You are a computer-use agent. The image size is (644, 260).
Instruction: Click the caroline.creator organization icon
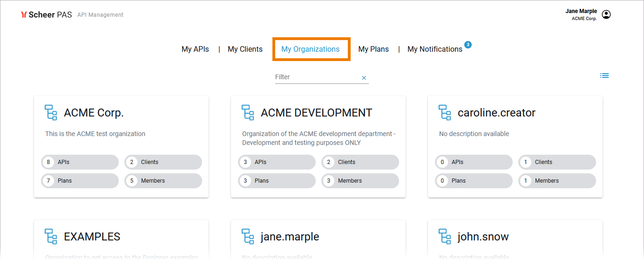tap(445, 113)
